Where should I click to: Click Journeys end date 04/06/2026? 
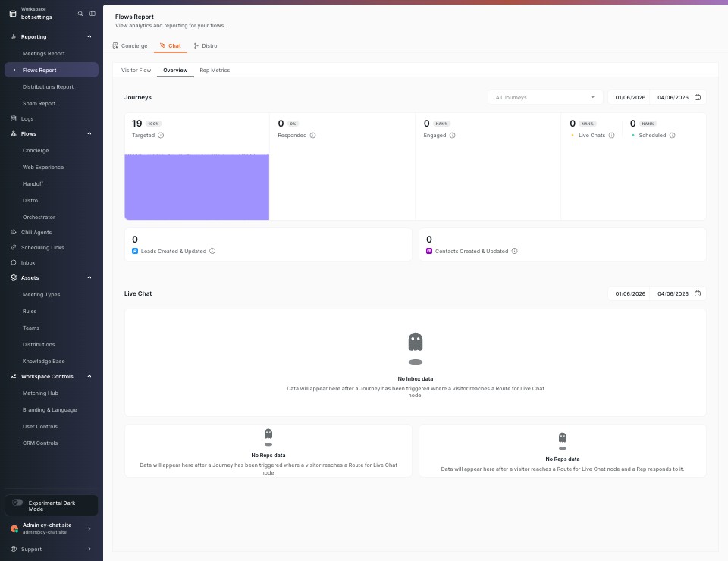(x=673, y=98)
